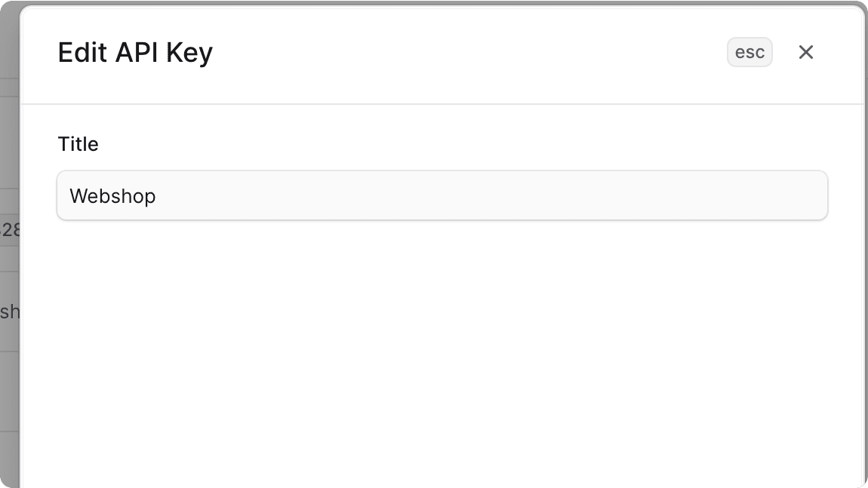The width and height of the screenshot is (868, 488).
Task: Click the close cross at top right
Action: coord(805,52)
